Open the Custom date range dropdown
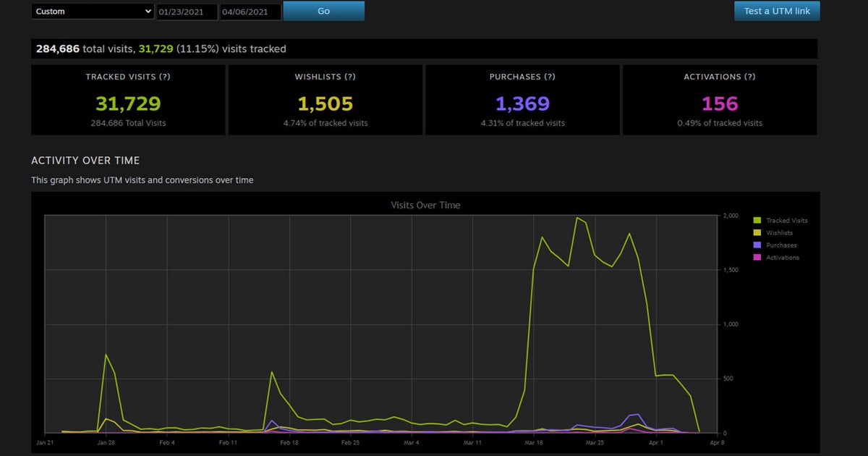Viewport: 868px width, 456px height. 93,12
